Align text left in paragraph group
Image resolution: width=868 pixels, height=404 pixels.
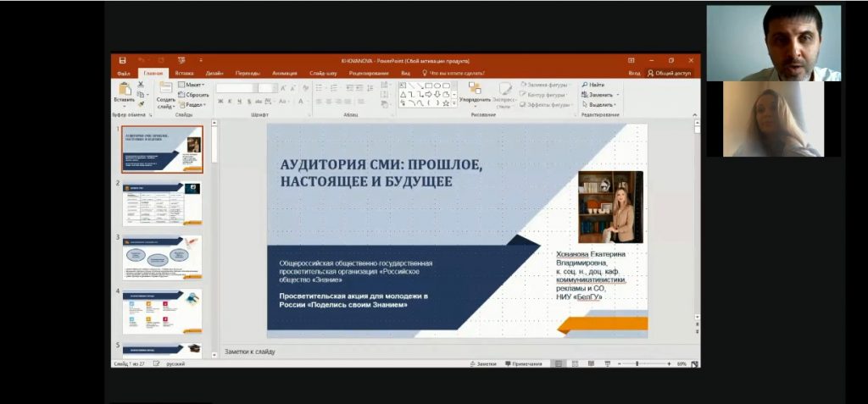coord(319,102)
